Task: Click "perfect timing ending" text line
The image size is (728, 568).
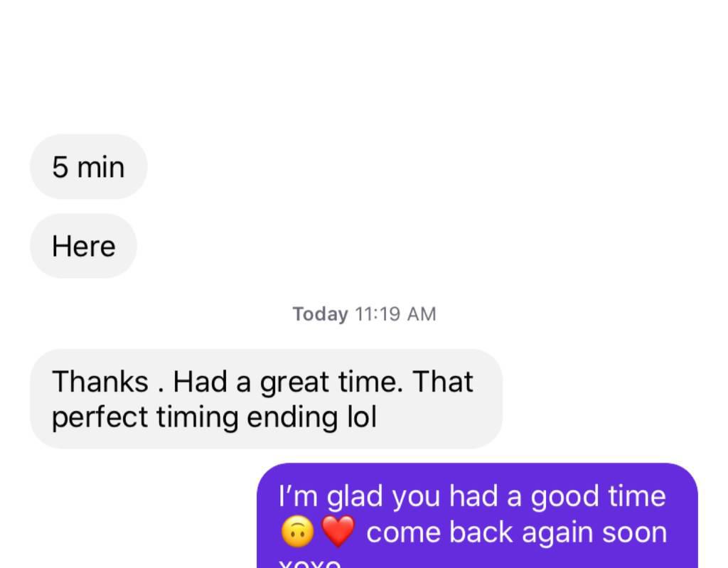Action: tap(195, 417)
